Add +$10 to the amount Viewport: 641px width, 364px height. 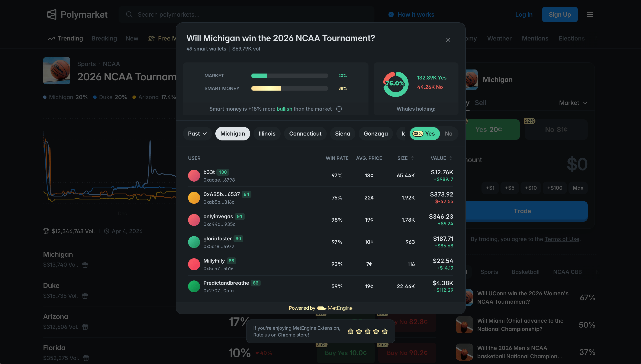[x=531, y=188]
